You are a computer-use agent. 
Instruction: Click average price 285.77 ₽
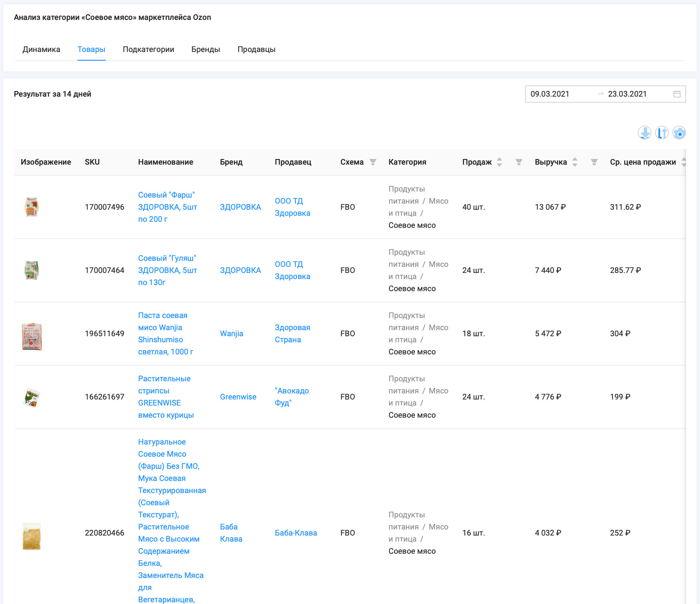[625, 270]
